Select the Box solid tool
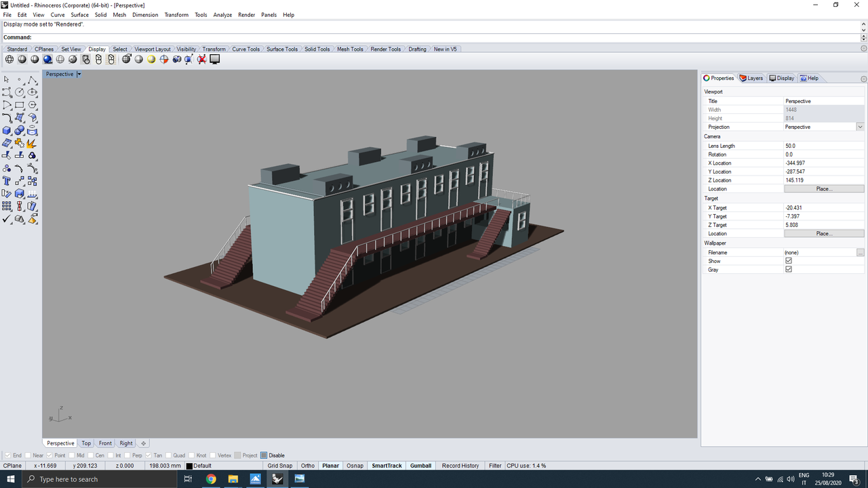Screen dimensions: 868x488 point(6,129)
